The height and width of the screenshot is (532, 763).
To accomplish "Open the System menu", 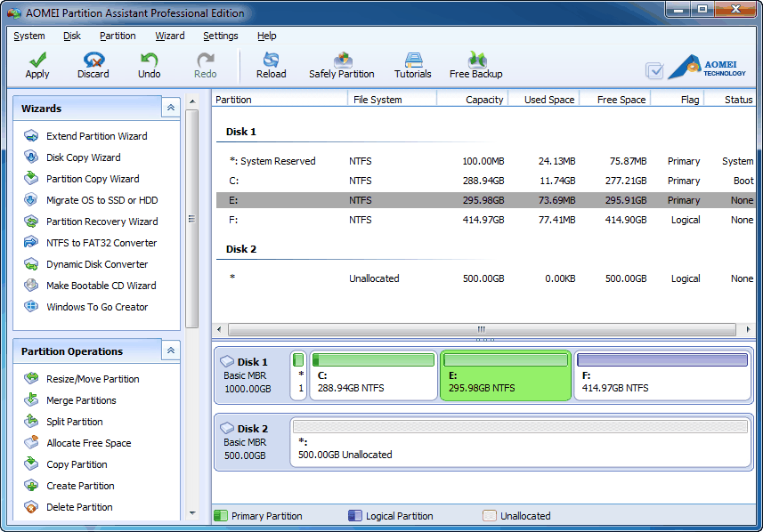I will pyautogui.click(x=29, y=36).
